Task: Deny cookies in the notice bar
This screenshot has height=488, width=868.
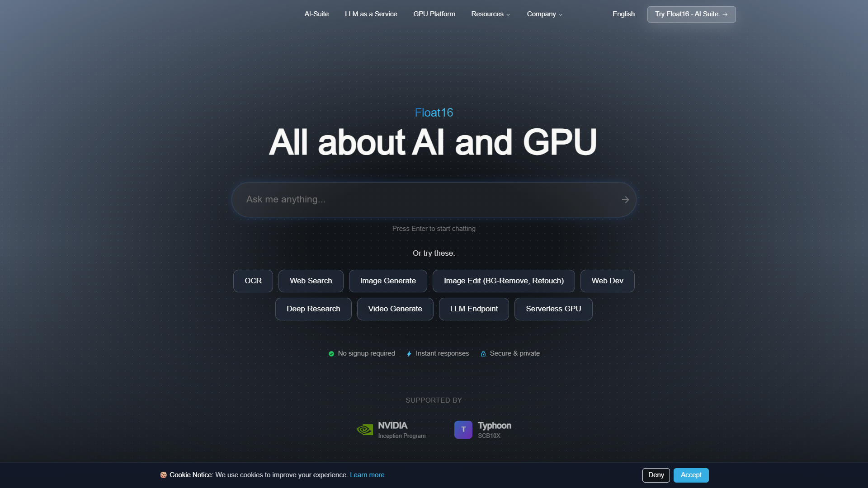Action: pyautogui.click(x=656, y=475)
